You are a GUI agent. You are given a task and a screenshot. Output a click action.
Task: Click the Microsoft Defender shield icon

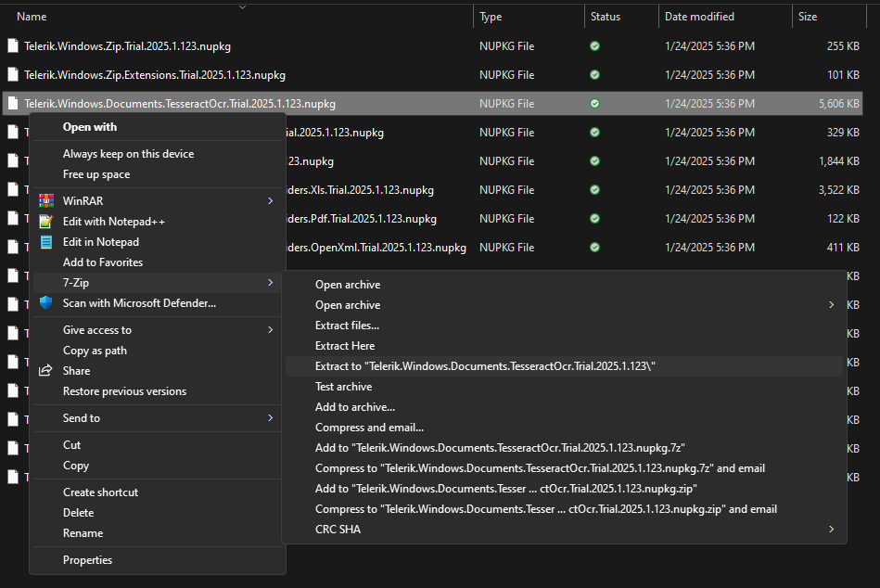point(46,302)
